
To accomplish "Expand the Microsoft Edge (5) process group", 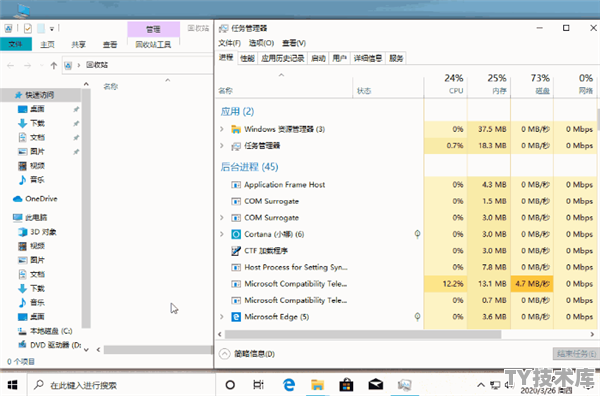I will (222, 316).
